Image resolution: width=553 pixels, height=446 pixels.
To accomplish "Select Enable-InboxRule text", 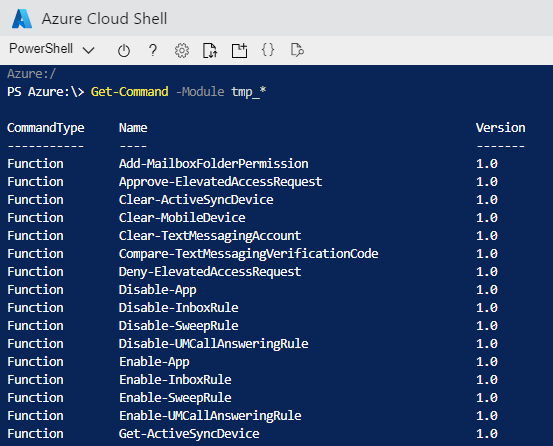I will [175, 380].
